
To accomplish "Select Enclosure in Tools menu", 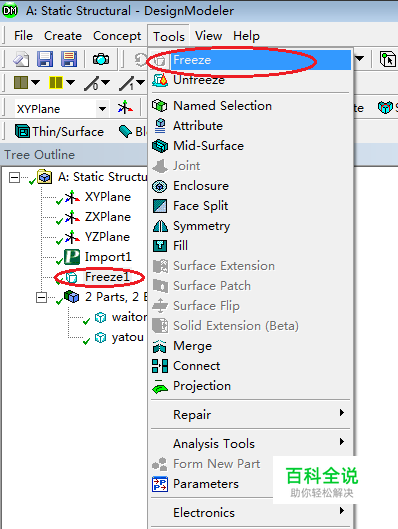I will pyautogui.click(x=251, y=186).
